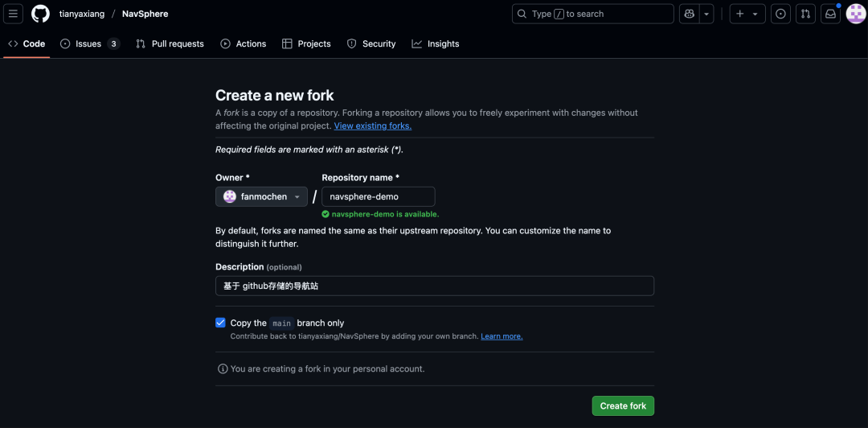Image resolution: width=868 pixels, height=428 pixels.
Task: Click the GitHub logo icon
Action: [x=40, y=14]
